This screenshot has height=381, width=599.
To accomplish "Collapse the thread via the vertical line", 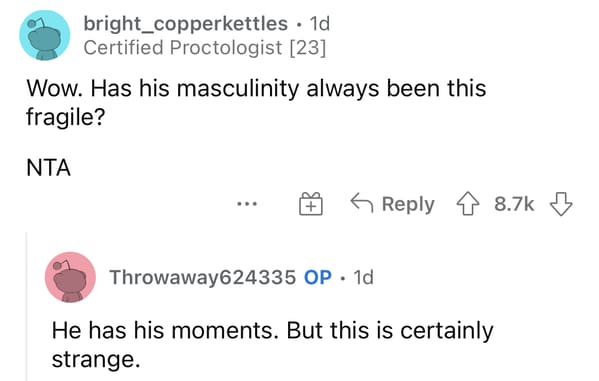I will [x=27, y=306].
